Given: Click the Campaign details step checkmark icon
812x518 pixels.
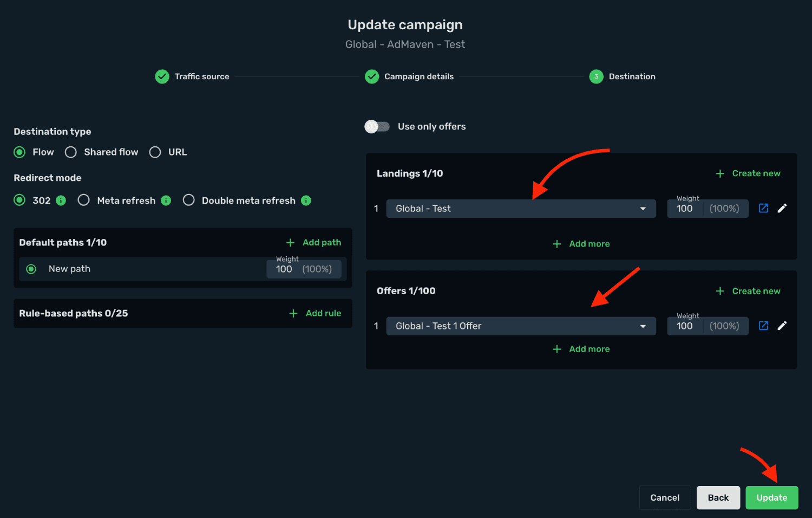Looking at the screenshot, I should click(372, 76).
